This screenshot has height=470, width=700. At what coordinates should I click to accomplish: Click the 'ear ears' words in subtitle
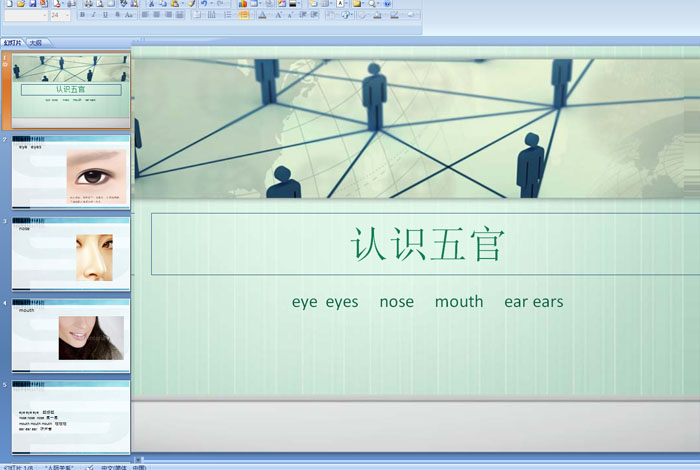point(533,302)
